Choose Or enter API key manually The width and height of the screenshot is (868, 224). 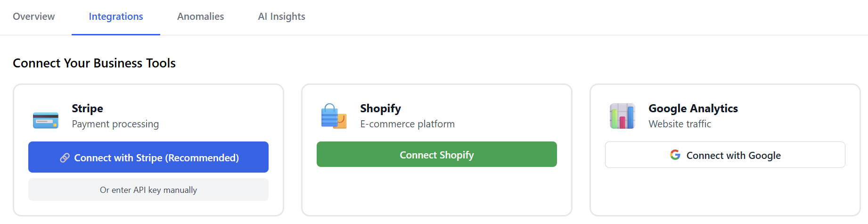(148, 190)
